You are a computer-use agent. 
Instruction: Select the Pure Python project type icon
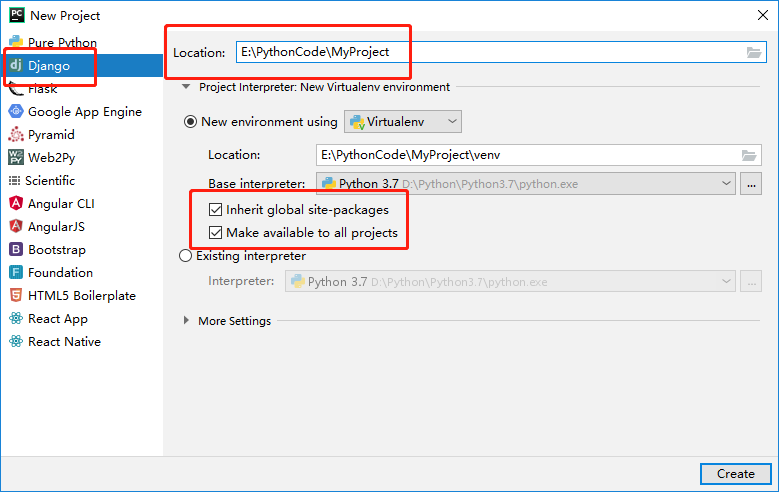point(16,42)
